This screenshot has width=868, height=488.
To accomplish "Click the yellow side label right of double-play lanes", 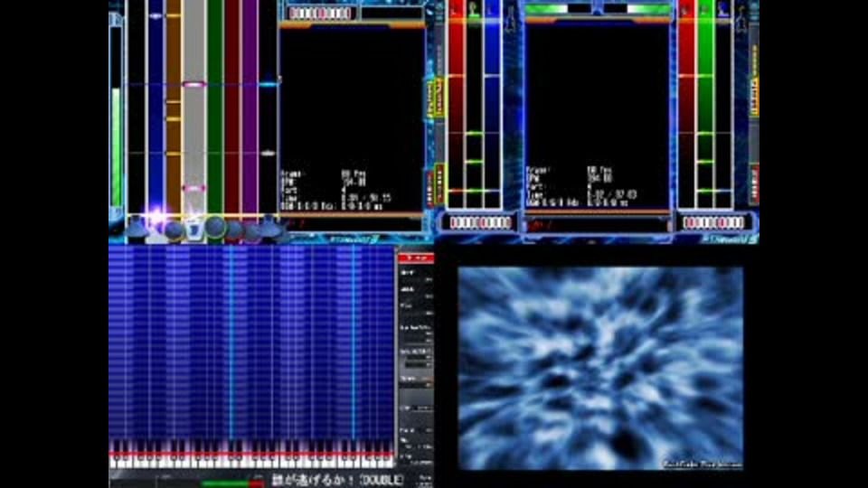I will tap(753, 97).
